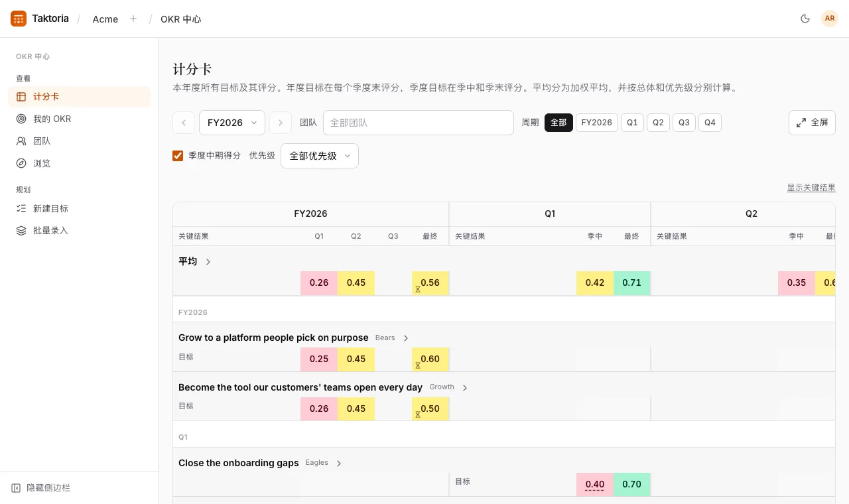
Task: Click the 0.42 average Q1 mid-quarter score
Action: [595, 283]
